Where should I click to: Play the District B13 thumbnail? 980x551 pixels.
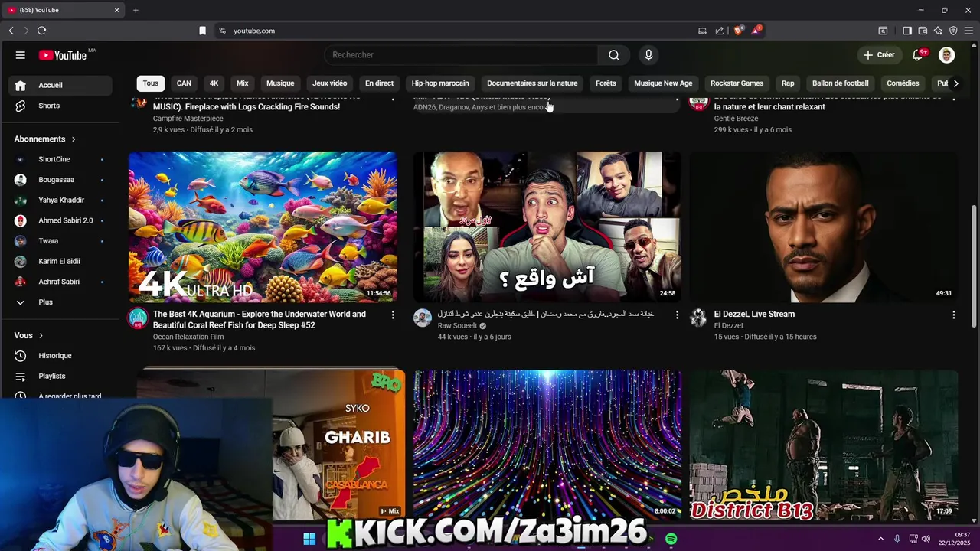click(824, 445)
